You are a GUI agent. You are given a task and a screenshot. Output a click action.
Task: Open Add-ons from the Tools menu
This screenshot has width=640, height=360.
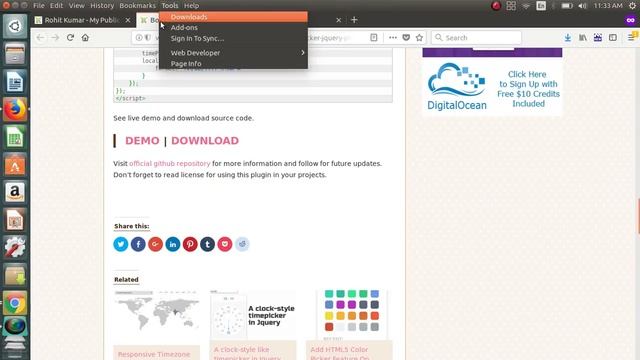pos(233,27)
